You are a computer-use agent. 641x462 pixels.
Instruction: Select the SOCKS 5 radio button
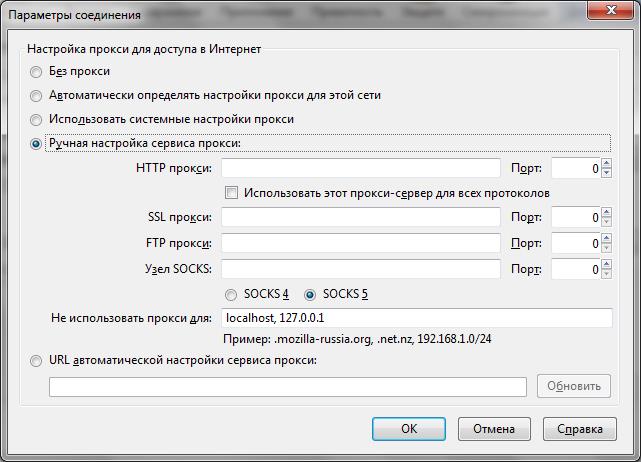point(310,295)
